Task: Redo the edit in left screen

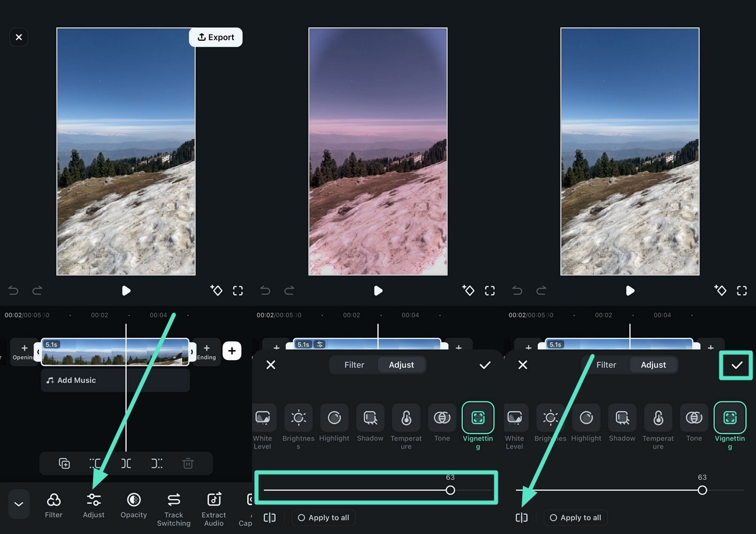Action: coord(37,290)
